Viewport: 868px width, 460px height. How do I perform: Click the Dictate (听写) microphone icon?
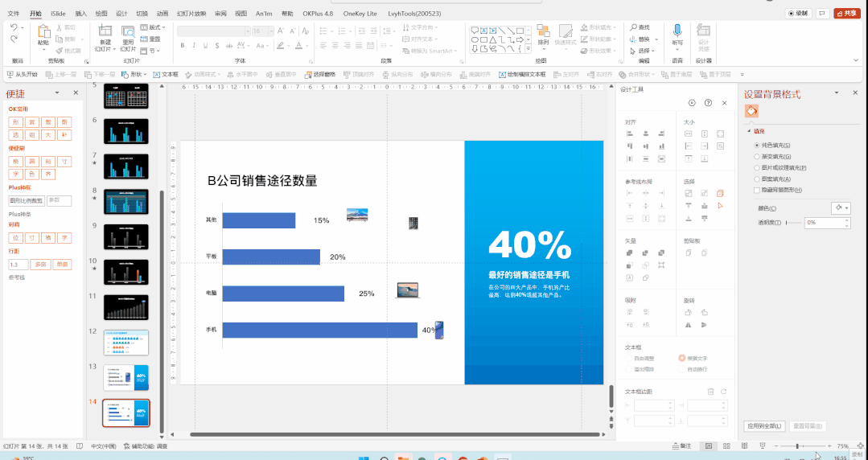click(677, 31)
